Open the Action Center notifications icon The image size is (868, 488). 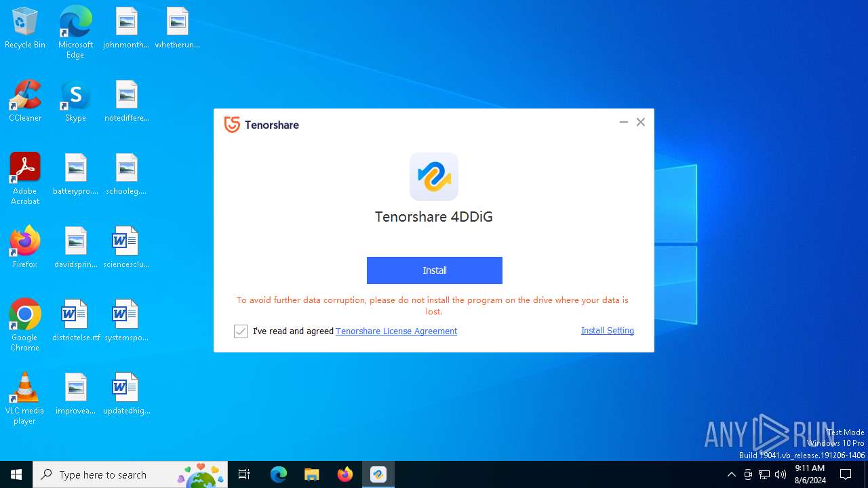[846, 474]
